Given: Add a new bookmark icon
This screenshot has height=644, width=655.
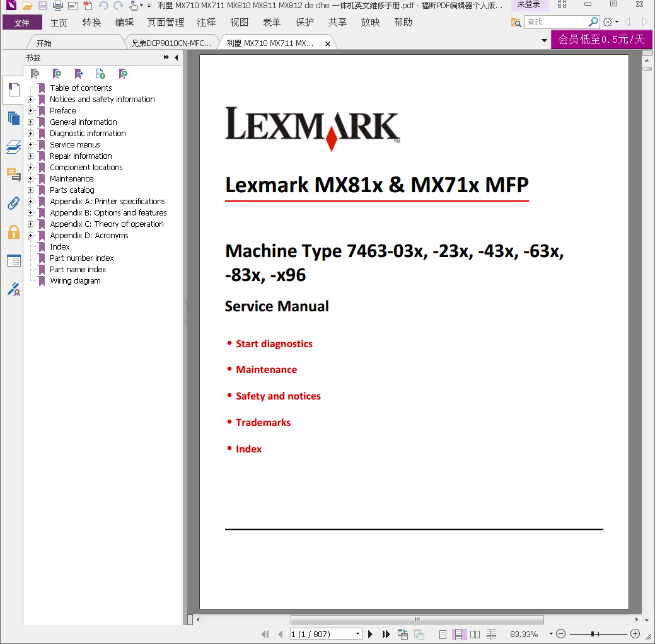Looking at the screenshot, I should pyautogui.click(x=57, y=74).
